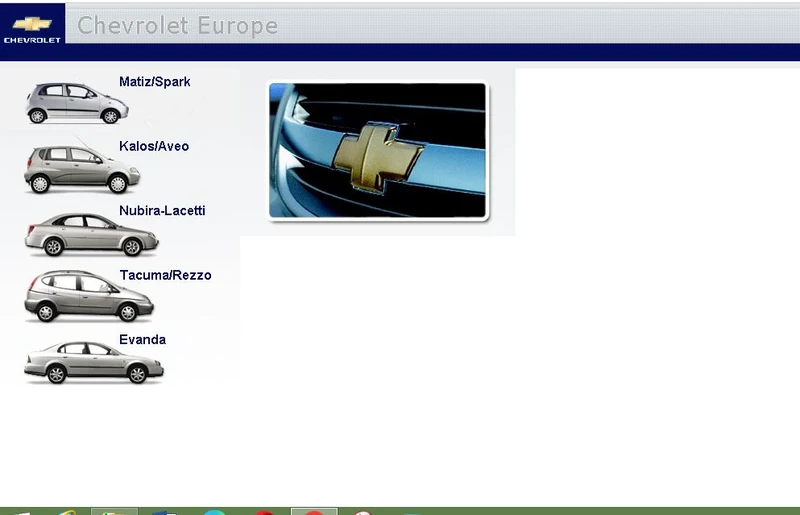Viewport: 800px width, 515px height.
Task: Choose the Kalos/Aveo car picture
Action: click(82, 166)
